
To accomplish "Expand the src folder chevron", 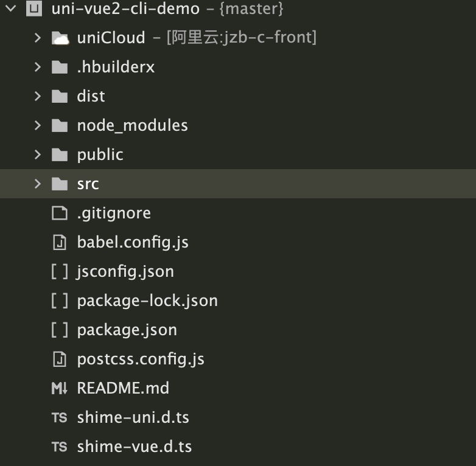I will (38, 184).
